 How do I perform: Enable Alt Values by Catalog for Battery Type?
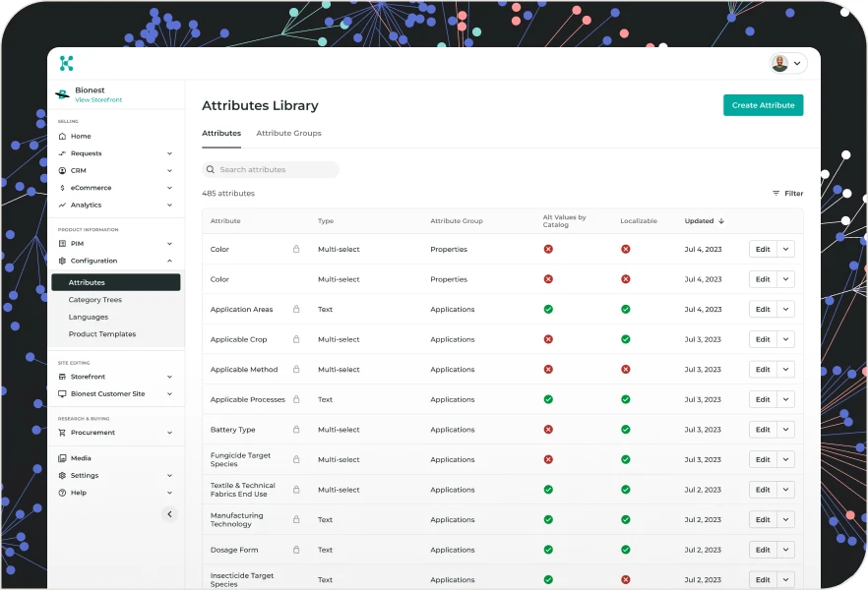(547, 430)
